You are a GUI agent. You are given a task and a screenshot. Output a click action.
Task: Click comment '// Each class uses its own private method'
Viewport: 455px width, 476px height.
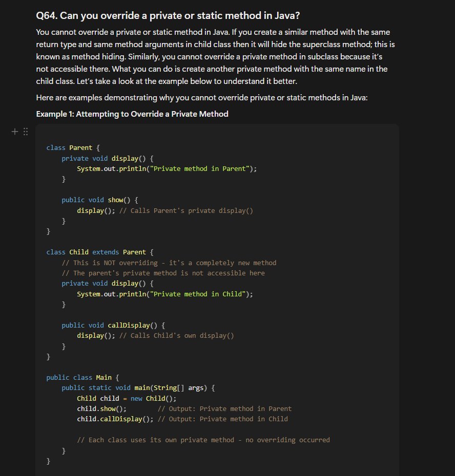(156, 440)
